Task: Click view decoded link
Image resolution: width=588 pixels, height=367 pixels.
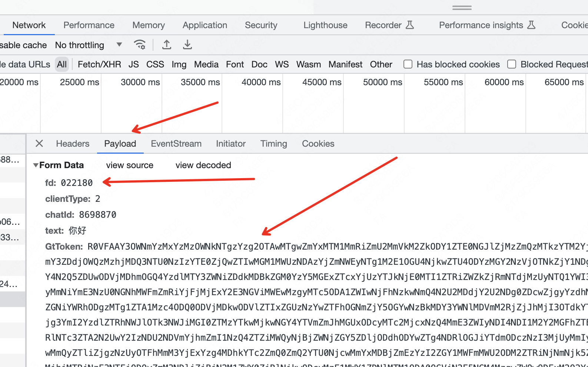Action: [203, 165]
